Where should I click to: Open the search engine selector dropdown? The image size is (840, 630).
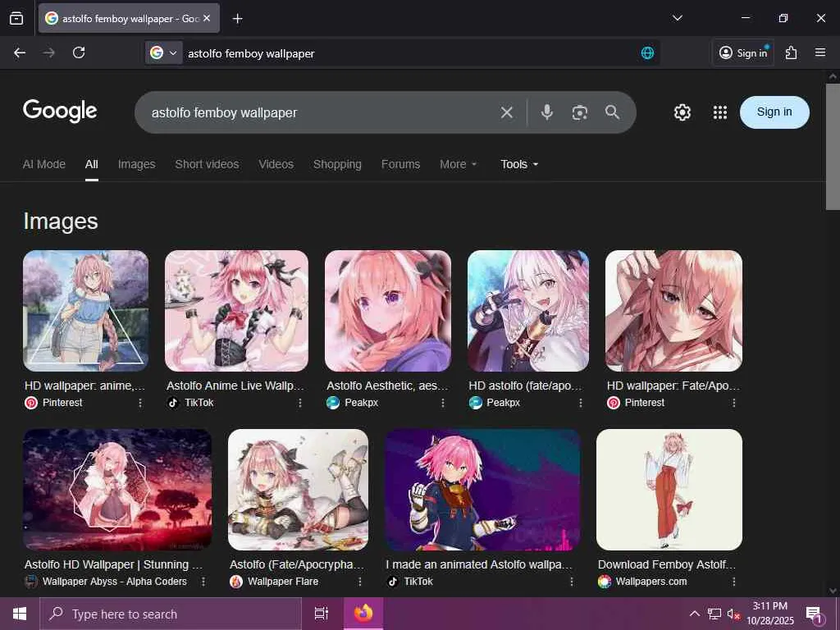163,53
